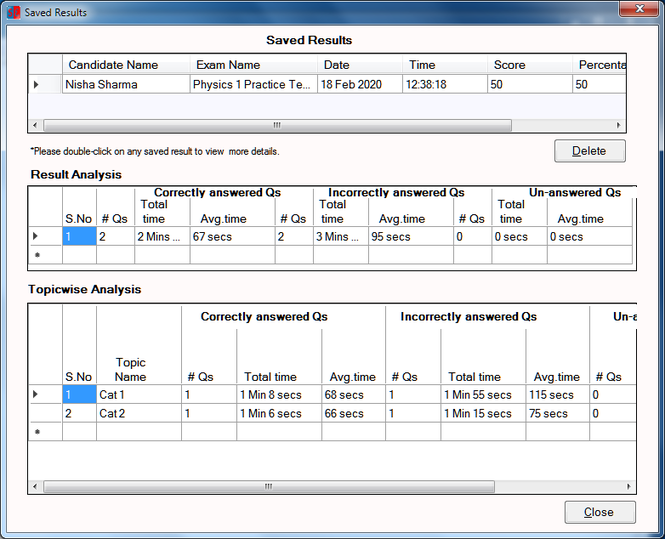The height and width of the screenshot is (539, 665).
Task: Close the Saved Results window
Action: tap(640, 8)
